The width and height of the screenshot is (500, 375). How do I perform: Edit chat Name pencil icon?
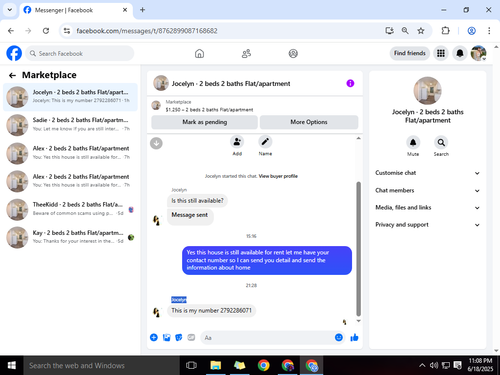(265, 142)
